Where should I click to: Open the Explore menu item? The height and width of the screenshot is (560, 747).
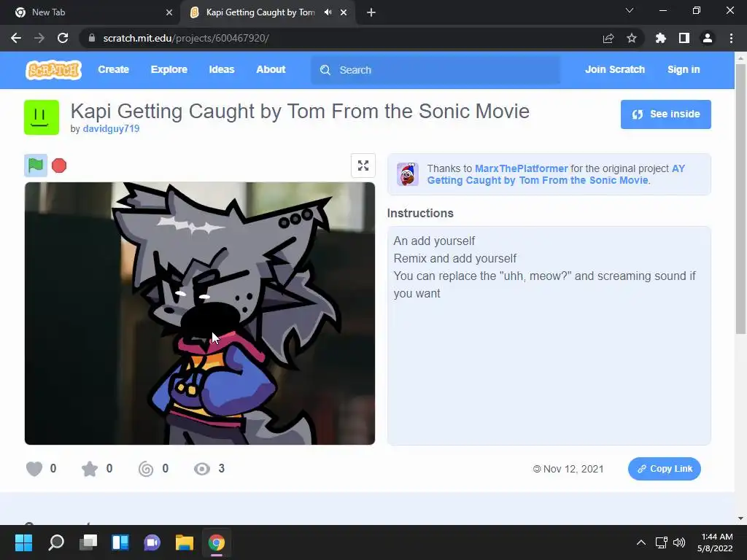click(169, 69)
